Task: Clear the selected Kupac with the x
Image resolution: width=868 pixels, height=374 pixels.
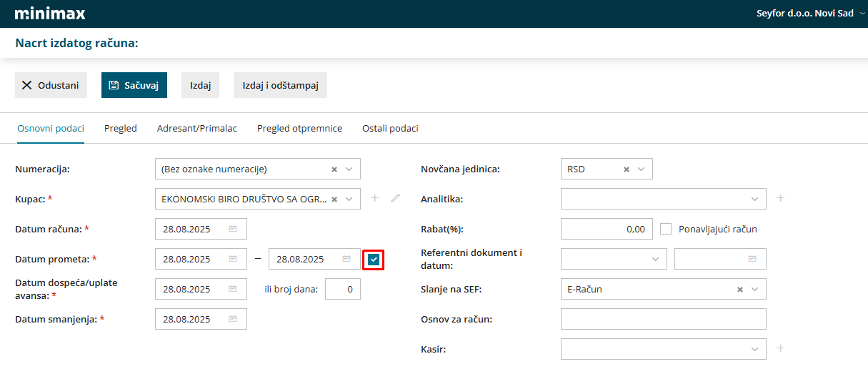Action: point(334,200)
